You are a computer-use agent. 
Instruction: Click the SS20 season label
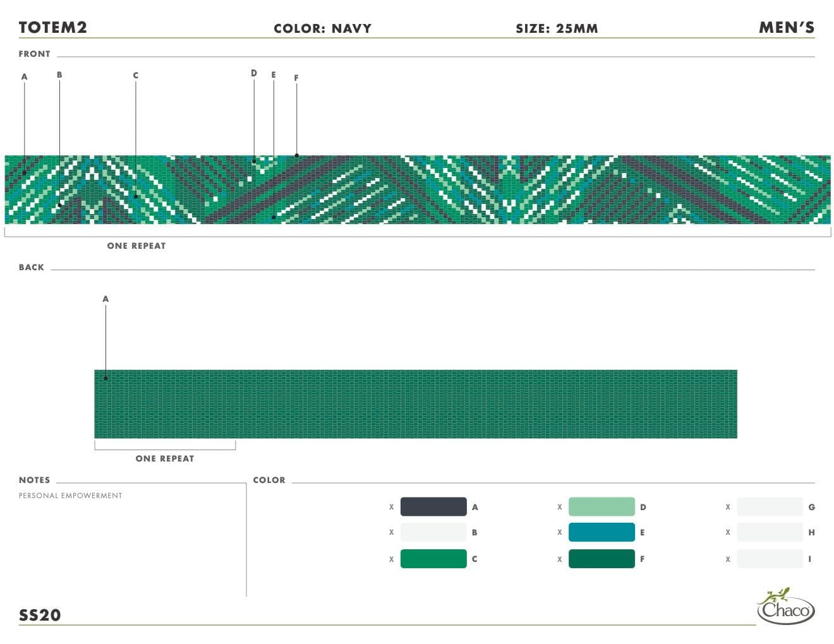40,615
